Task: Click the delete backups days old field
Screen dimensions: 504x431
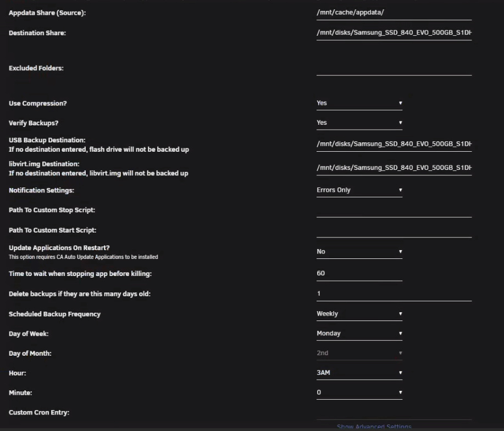Action: point(394,294)
